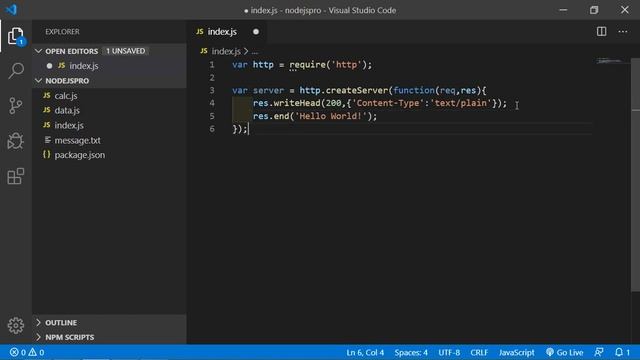Click on writeHead in line 4
Image resolution: width=640 pixels, height=360 pixels.
pos(297,103)
